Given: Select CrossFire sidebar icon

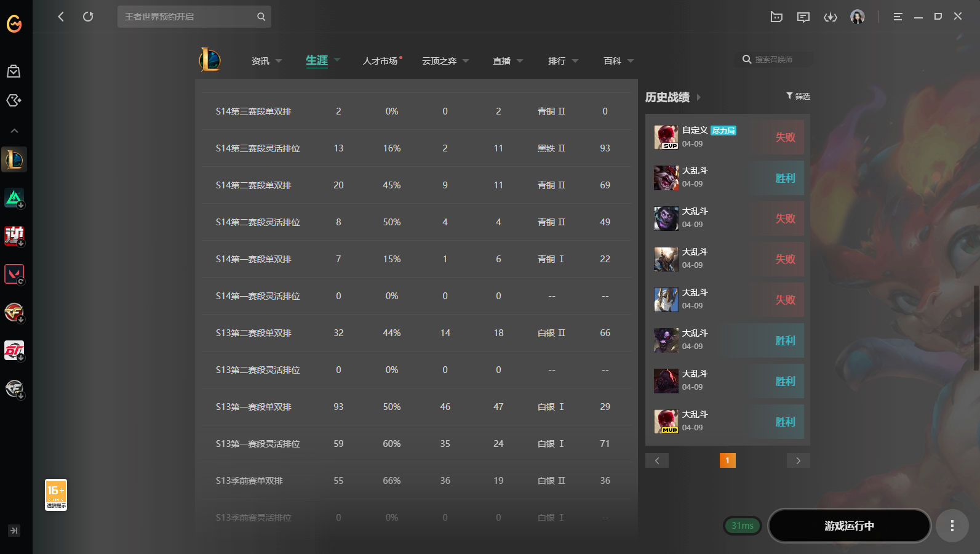Looking at the screenshot, I should 14,312.
